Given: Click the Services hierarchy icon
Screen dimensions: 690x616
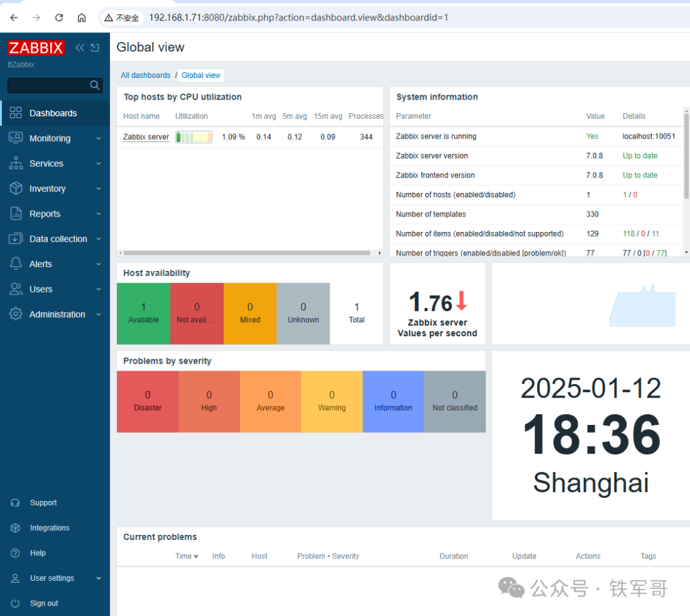Looking at the screenshot, I should point(15,163).
